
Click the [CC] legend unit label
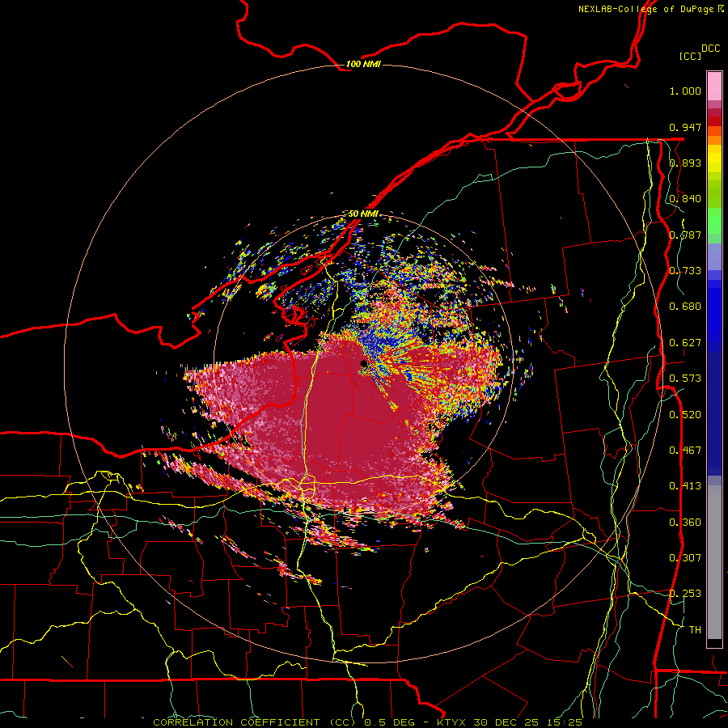[690, 56]
